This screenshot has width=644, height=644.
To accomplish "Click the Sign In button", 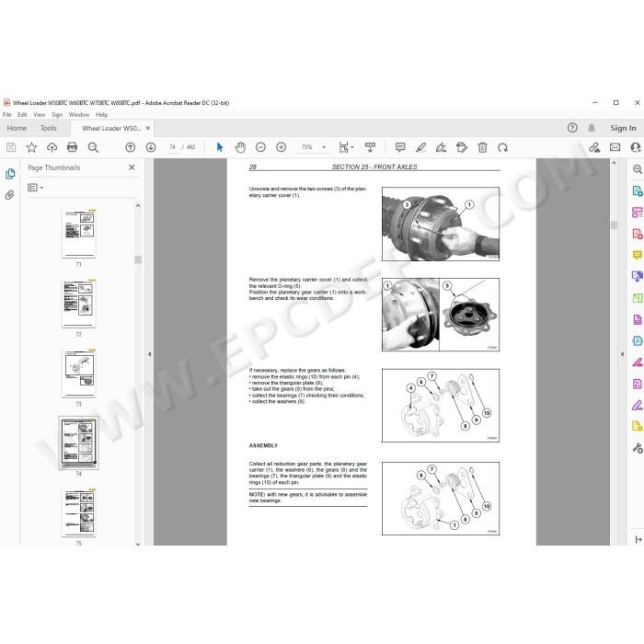I will tap(623, 128).
